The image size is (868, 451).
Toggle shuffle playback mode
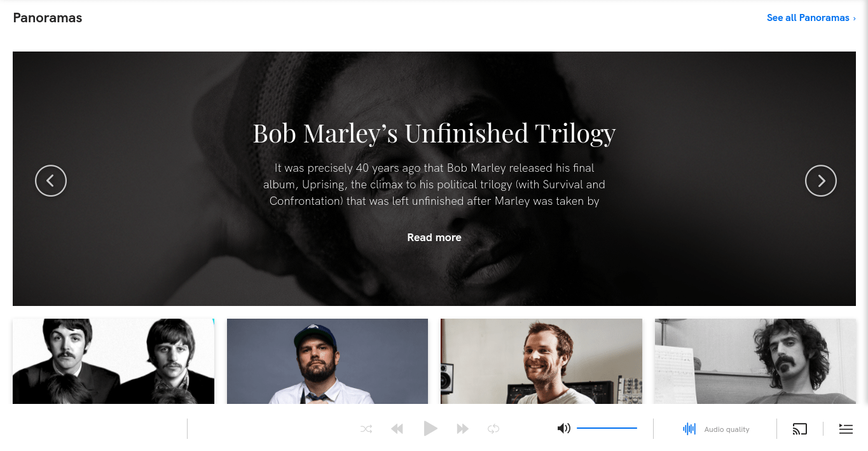tap(366, 429)
